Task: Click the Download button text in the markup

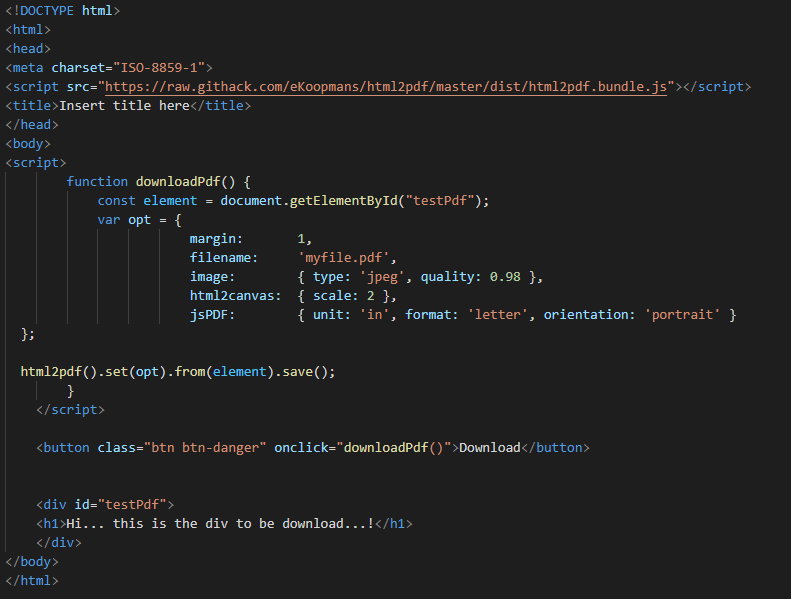Action: (489, 448)
